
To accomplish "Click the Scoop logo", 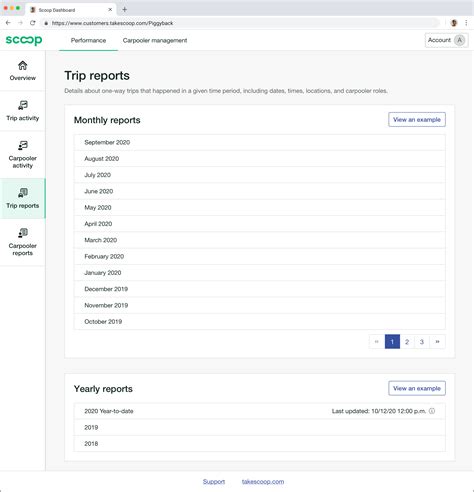I will (24, 40).
